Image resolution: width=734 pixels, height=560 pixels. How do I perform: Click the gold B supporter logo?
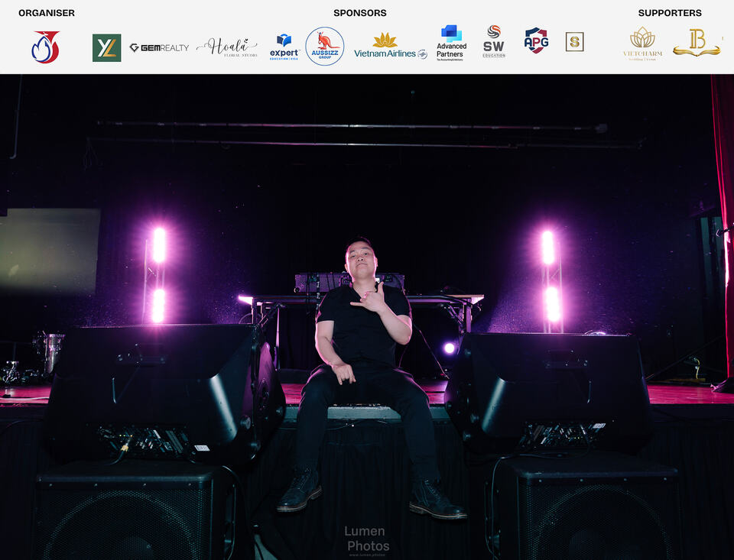click(x=697, y=43)
